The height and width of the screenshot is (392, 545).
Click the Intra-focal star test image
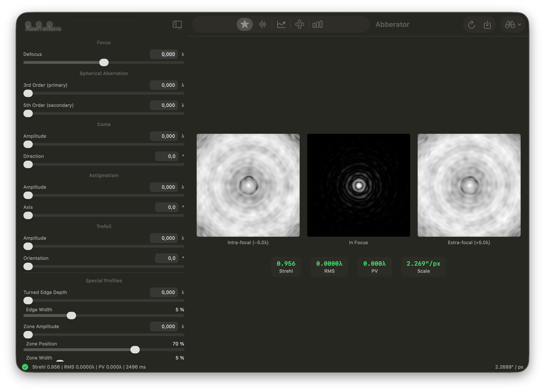click(248, 185)
